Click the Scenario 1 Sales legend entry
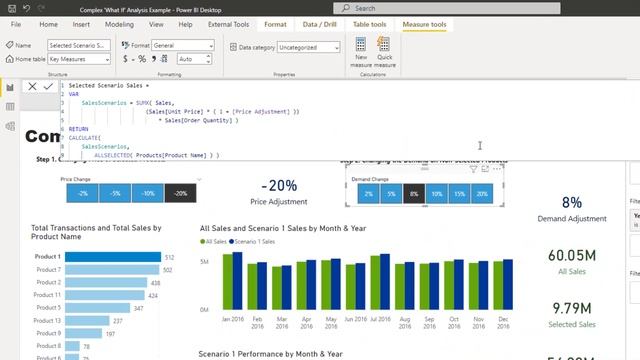Screen dimensions: 640x360 [252, 242]
